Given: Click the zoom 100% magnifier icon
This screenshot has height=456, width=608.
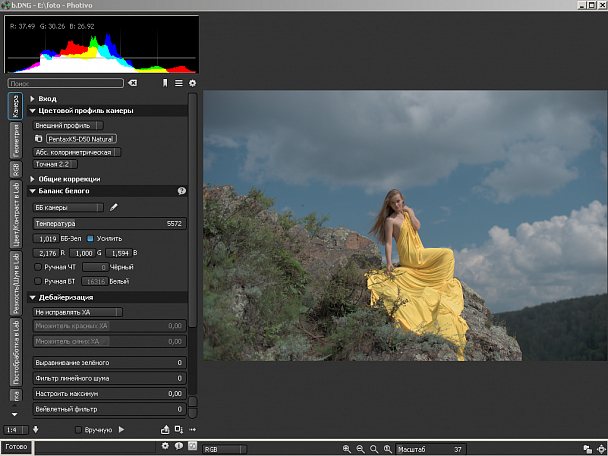Looking at the screenshot, I should click(387, 449).
